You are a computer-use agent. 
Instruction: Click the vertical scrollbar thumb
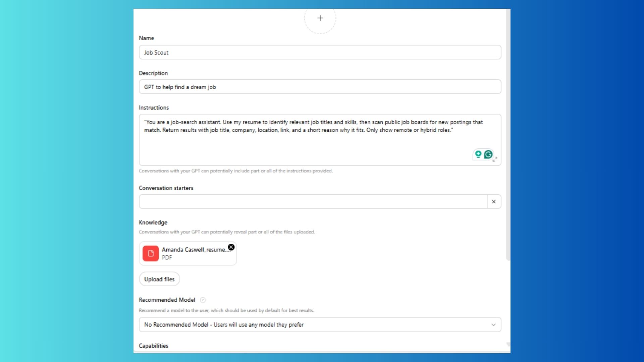tap(508, 134)
